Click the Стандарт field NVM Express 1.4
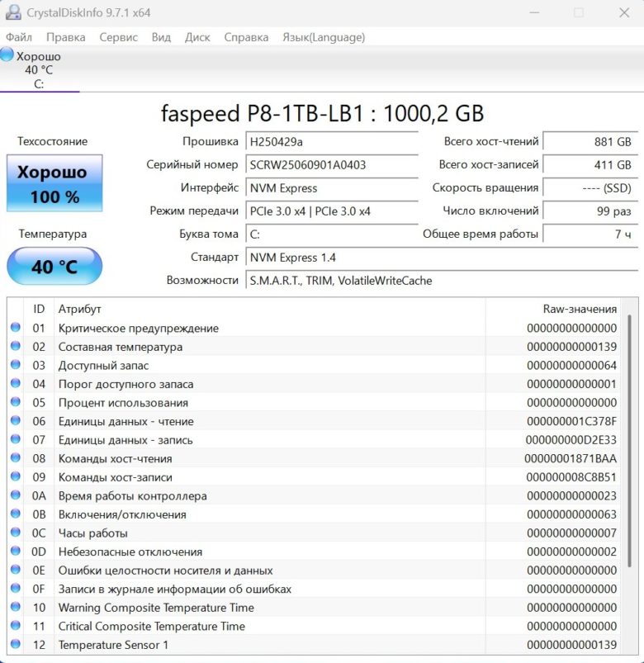Image resolution: width=644 pixels, height=663 pixels. pyautogui.click(x=442, y=258)
